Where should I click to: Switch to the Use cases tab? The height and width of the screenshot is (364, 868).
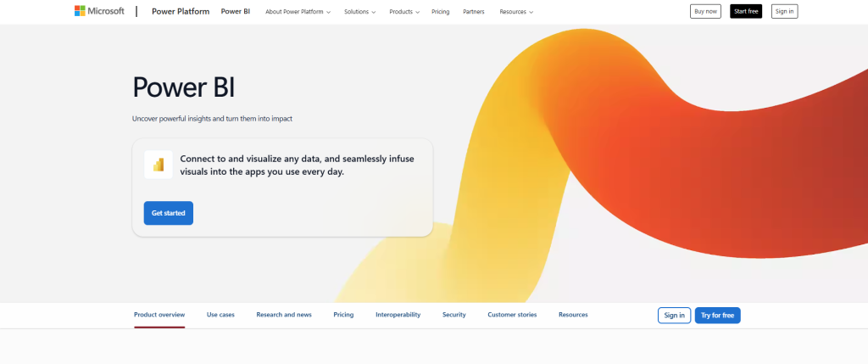(x=220, y=315)
